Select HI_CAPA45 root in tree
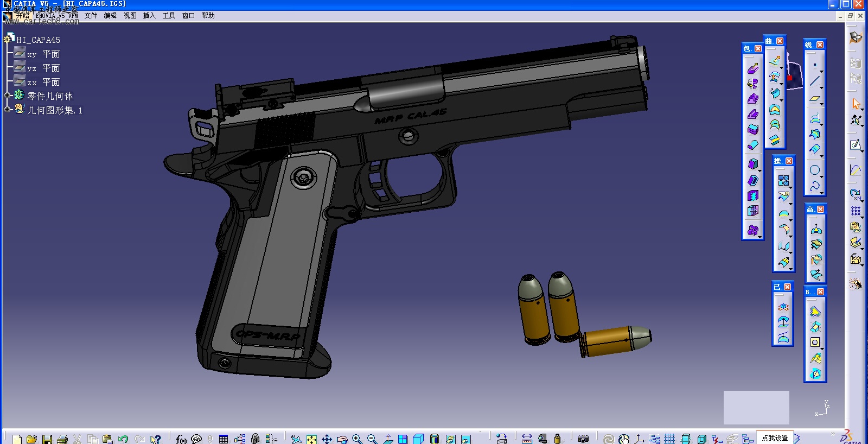868x444 pixels. (x=38, y=40)
